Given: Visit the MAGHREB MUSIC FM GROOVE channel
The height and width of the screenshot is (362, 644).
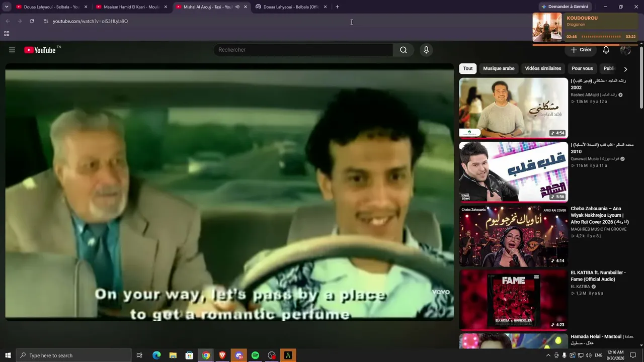Looking at the screenshot, I should click(598, 229).
